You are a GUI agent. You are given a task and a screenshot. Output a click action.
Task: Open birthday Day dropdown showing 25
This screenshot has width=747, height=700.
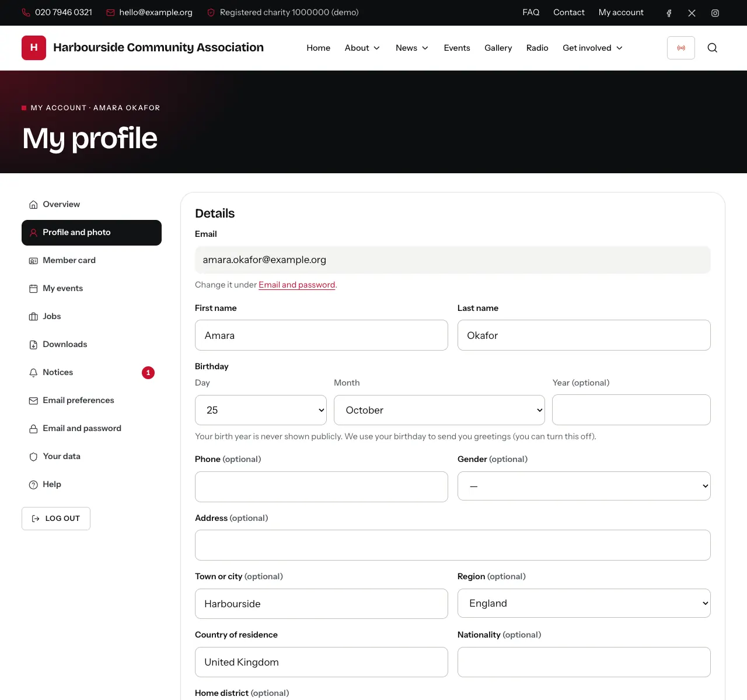coord(261,410)
